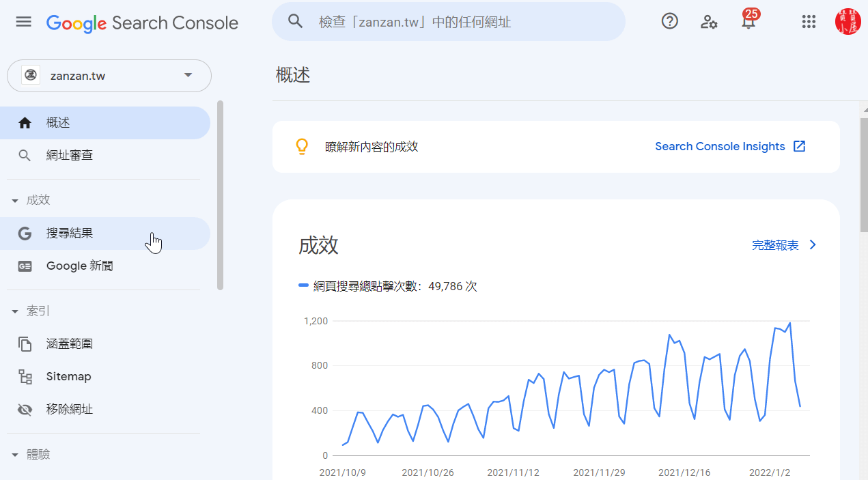Screen dimensions: 868x480
Task: Click the lightbulb icon in insights card
Action: (x=302, y=147)
